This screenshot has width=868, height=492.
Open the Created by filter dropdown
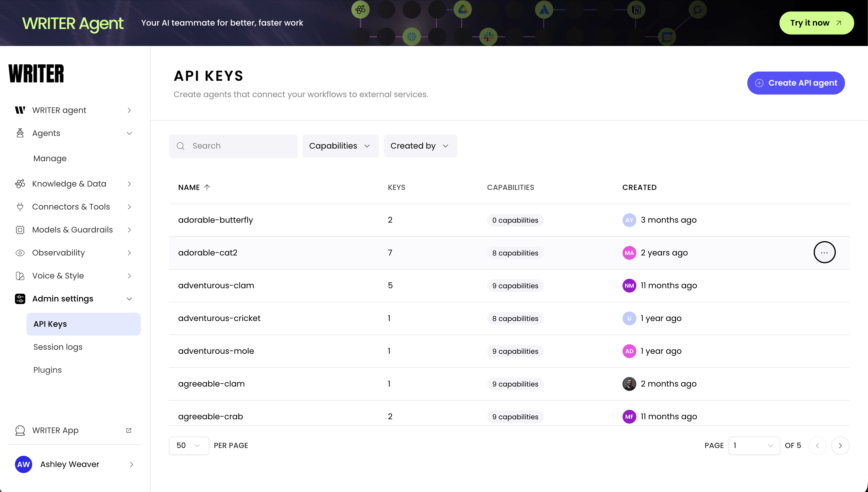click(x=420, y=146)
